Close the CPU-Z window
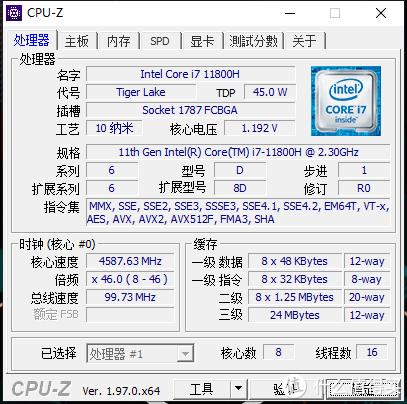The width and height of the screenshot is (407, 404). pyautogui.click(x=381, y=13)
